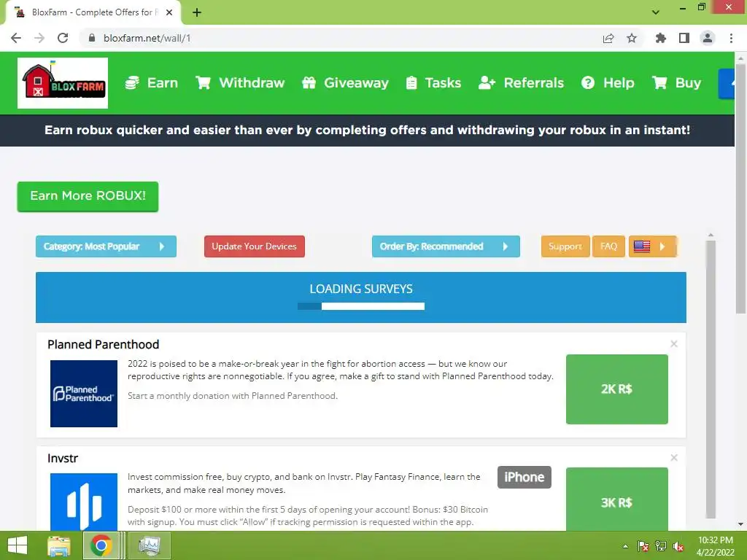Click the Update Your Devices button
Screen dimensions: 747x560
click(x=255, y=246)
